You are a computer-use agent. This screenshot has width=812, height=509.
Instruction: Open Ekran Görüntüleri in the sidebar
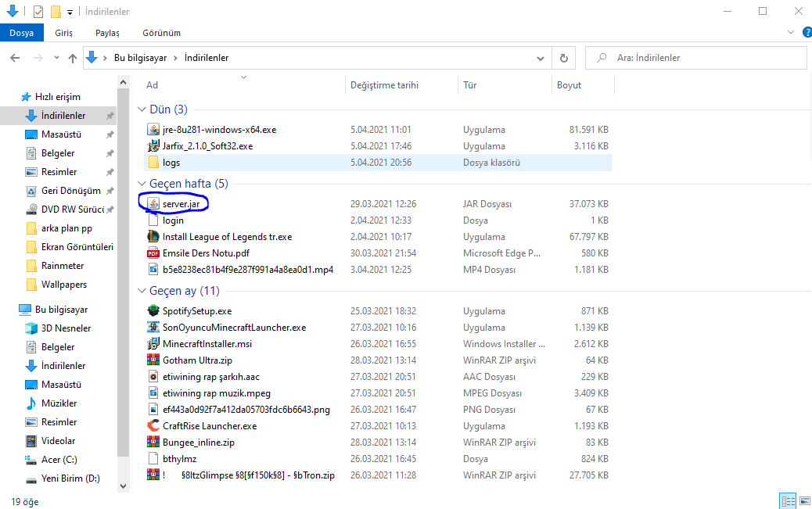pos(77,247)
